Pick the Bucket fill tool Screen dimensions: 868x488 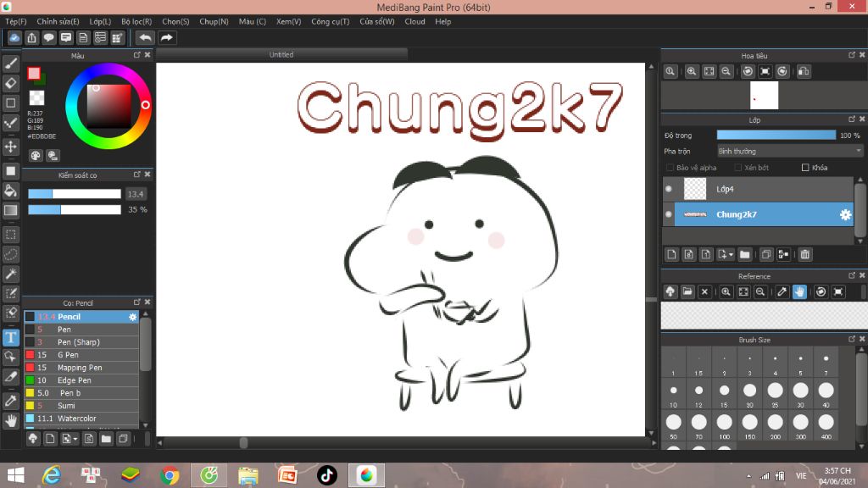pyautogui.click(x=10, y=191)
